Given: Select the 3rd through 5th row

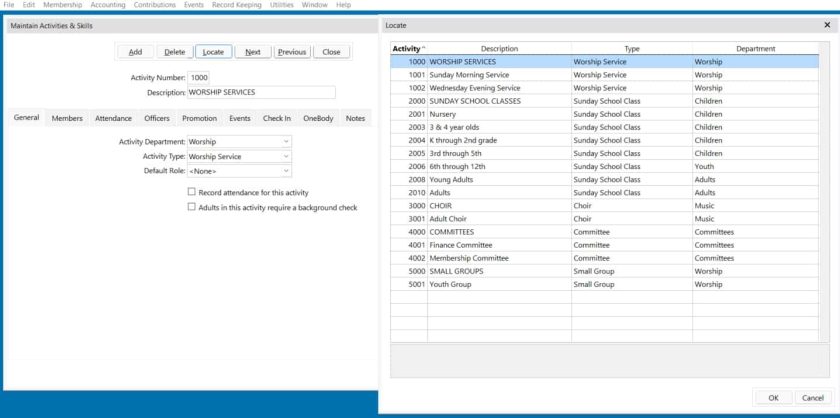Looking at the screenshot, I should pyautogui.click(x=605, y=153).
